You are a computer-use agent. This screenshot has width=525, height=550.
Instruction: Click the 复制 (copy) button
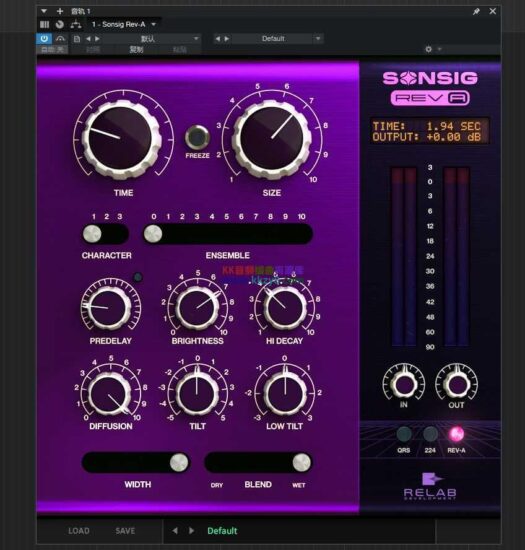[x=136, y=49]
